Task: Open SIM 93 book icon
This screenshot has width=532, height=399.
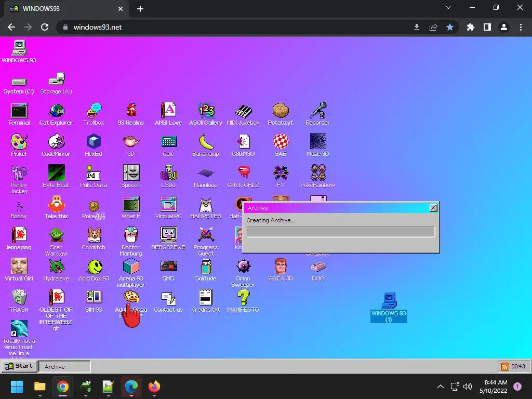Action: pyautogui.click(x=94, y=301)
